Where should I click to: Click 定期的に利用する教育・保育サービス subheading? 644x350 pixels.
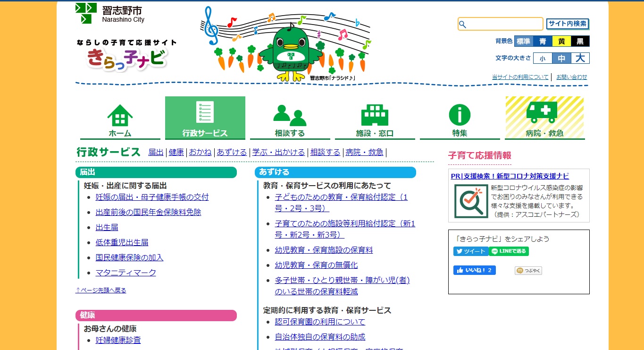pyautogui.click(x=327, y=310)
